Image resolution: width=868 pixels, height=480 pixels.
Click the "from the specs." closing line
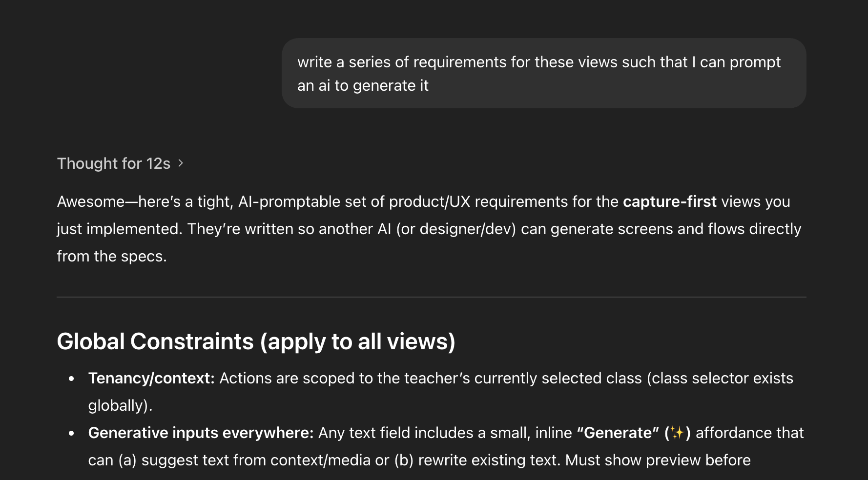coord(112,256)
